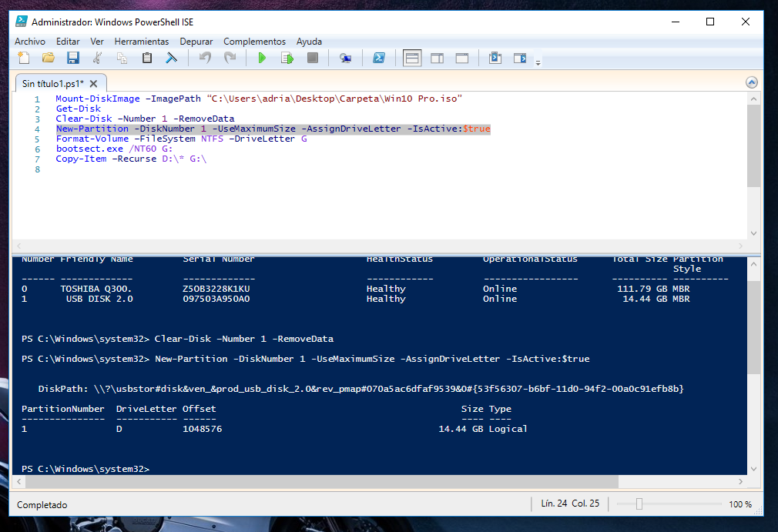Click the Get-Disk line in the script
Viewport: 778px width, 532px height.
tap(79, 109)
